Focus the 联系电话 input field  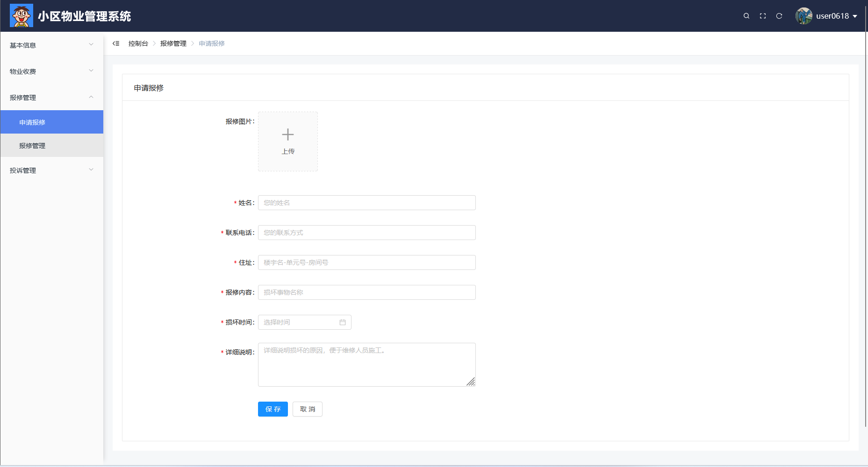(367, 233)
